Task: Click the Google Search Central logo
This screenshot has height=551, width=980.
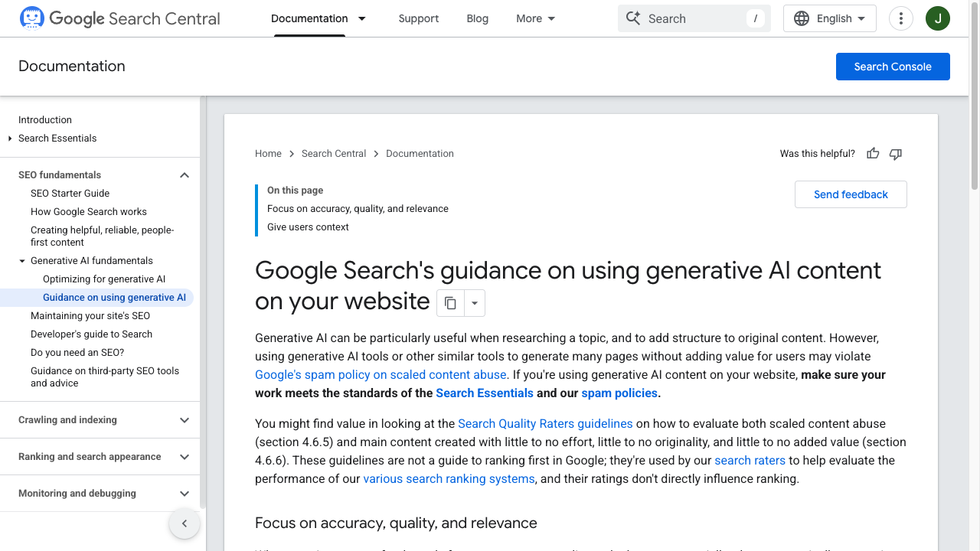Action: click(x=119, y=18)
